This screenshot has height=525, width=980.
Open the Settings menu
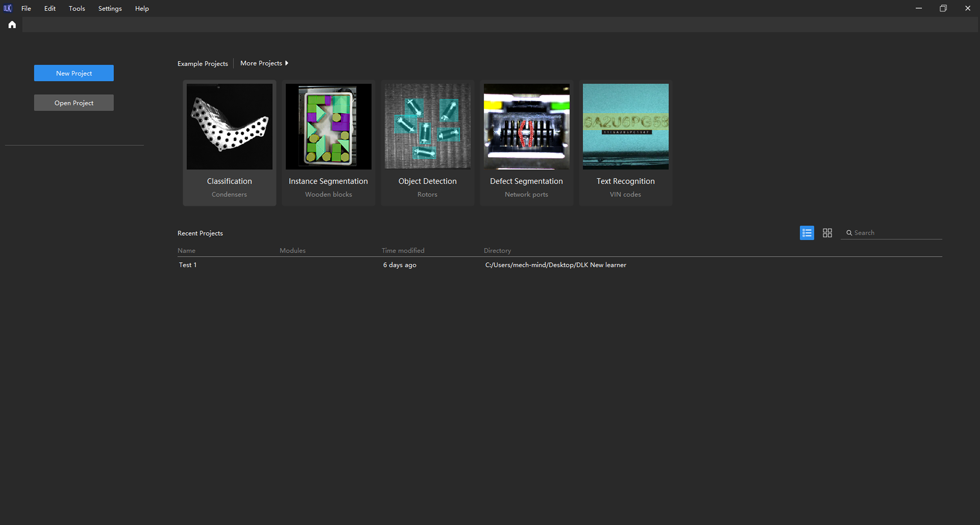click(110, 8)
